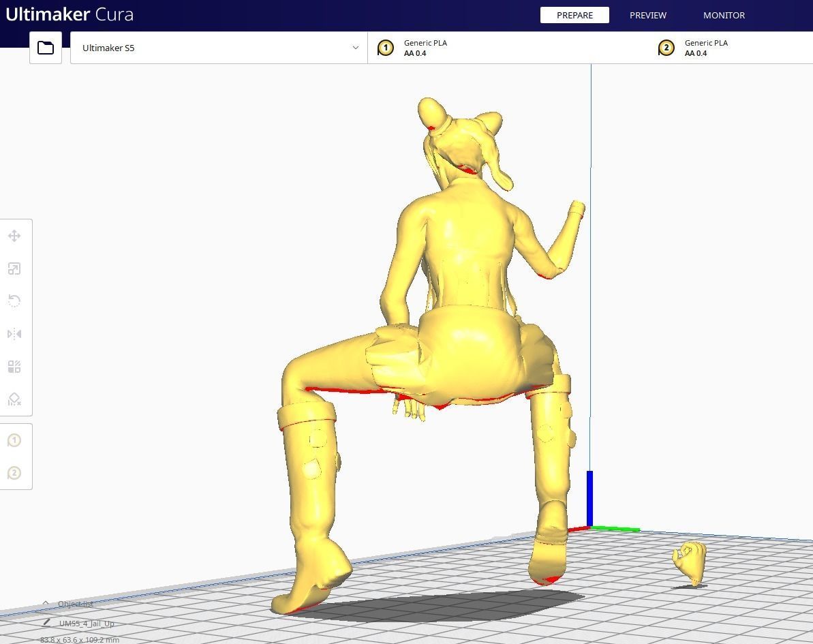Image resolution: width=813 pixels, height=644 pixels.
Task: Click the 83.8 x 63.6 x 109.2 mm dimensions
Action: (79, 640)
